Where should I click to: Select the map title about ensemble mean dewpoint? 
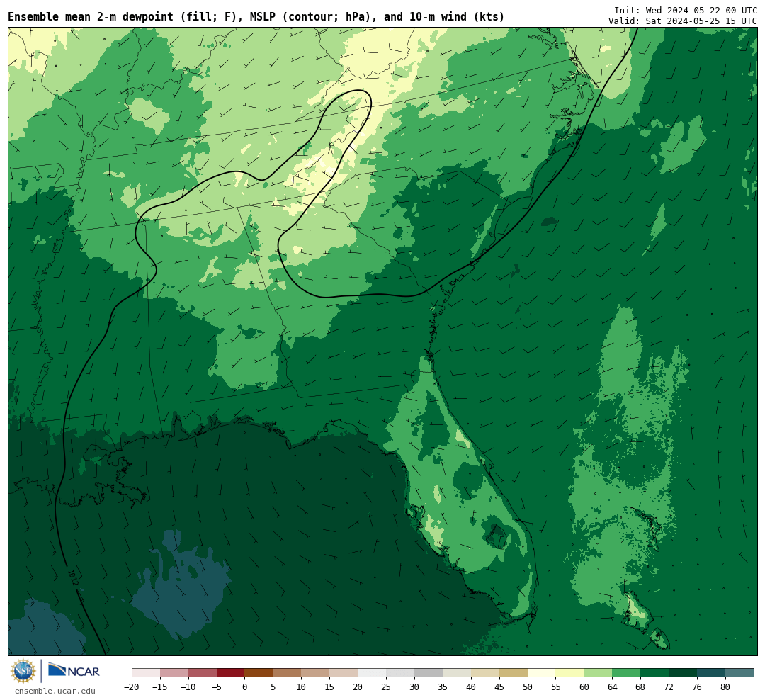tap(256, 16)
